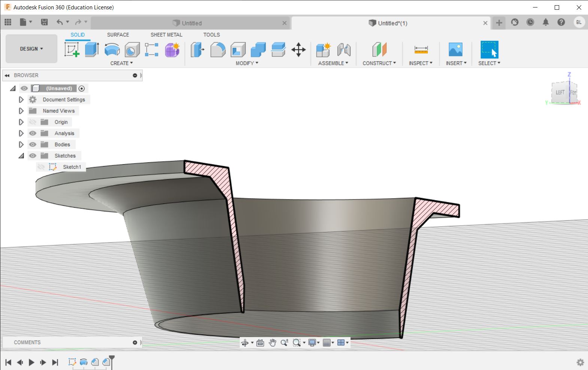Select the Joint tool in Assemble
The width and height of the screenshot is (588, 370).
(344, 49)
